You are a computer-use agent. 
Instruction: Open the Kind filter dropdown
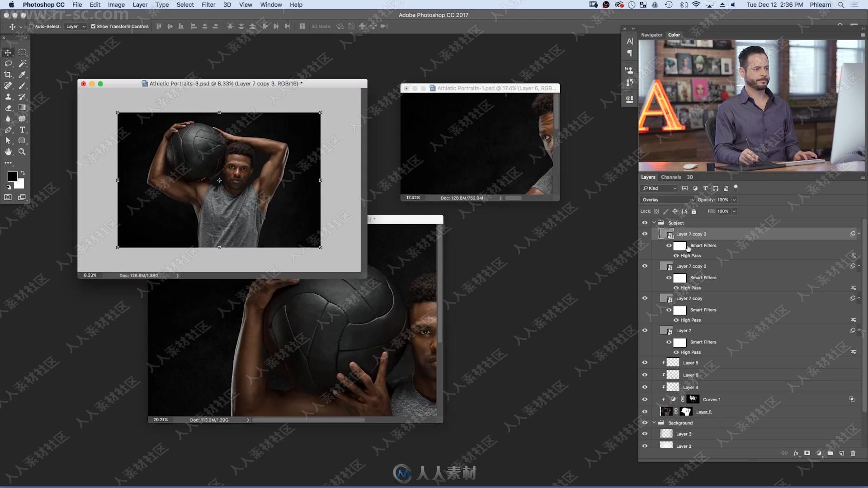(x=660, y=188)
